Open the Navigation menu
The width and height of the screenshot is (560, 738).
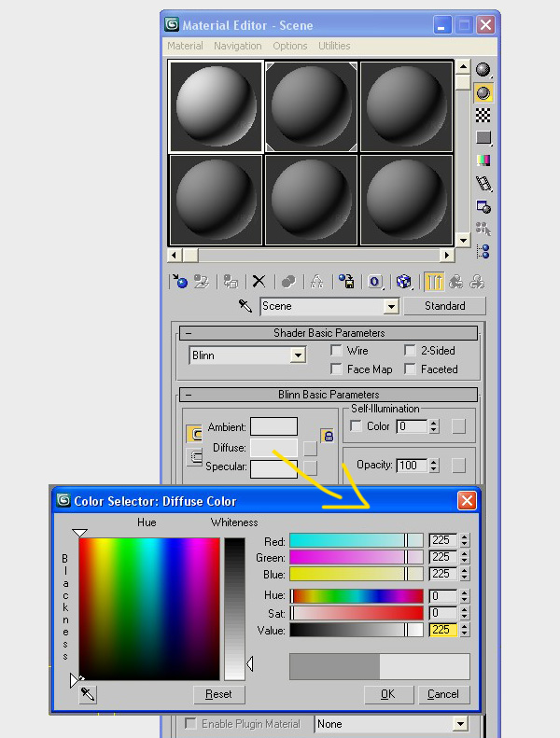click(237, 46)
